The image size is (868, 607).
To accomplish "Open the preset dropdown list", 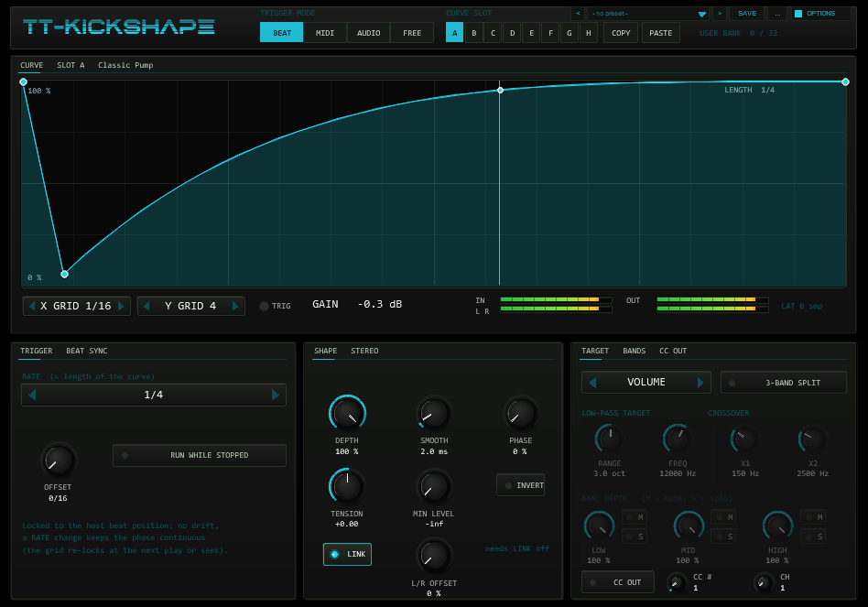I will [x=649, y=14].
